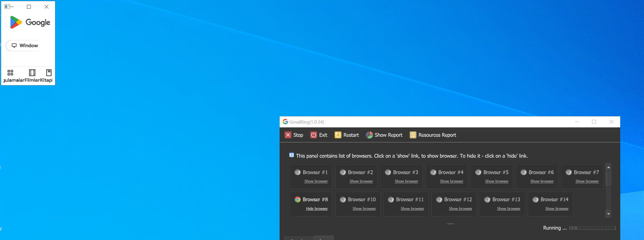Click the grey Chrome icon of Browser #1
Viewport: 644px width, 240px height.
click(x=297, y=173)
